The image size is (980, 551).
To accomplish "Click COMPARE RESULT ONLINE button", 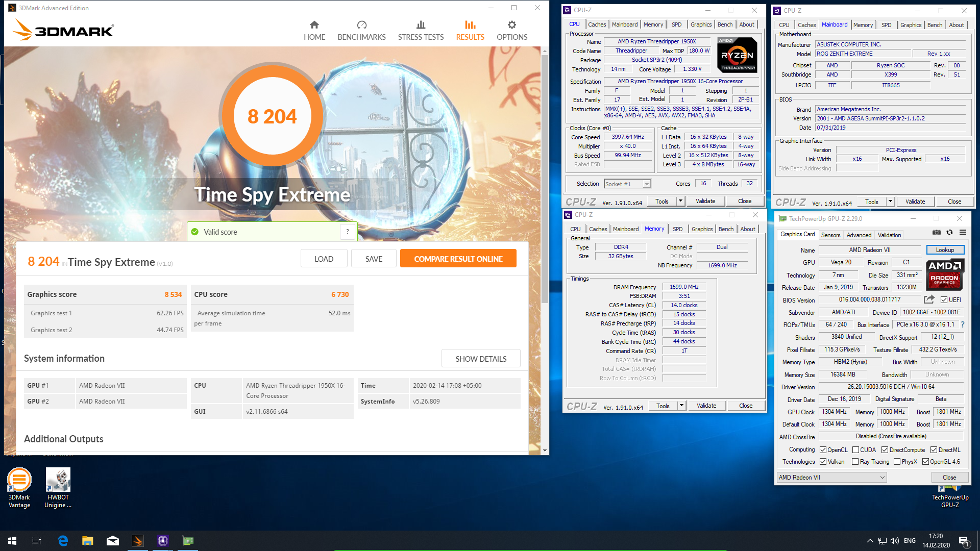I will [x=458, y=259].
